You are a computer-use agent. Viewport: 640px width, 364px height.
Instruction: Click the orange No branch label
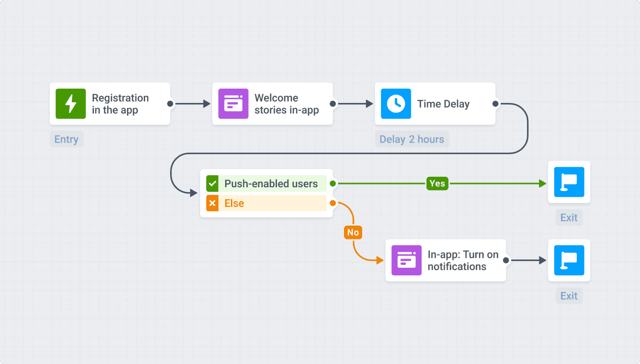click(x=353, y=233)
